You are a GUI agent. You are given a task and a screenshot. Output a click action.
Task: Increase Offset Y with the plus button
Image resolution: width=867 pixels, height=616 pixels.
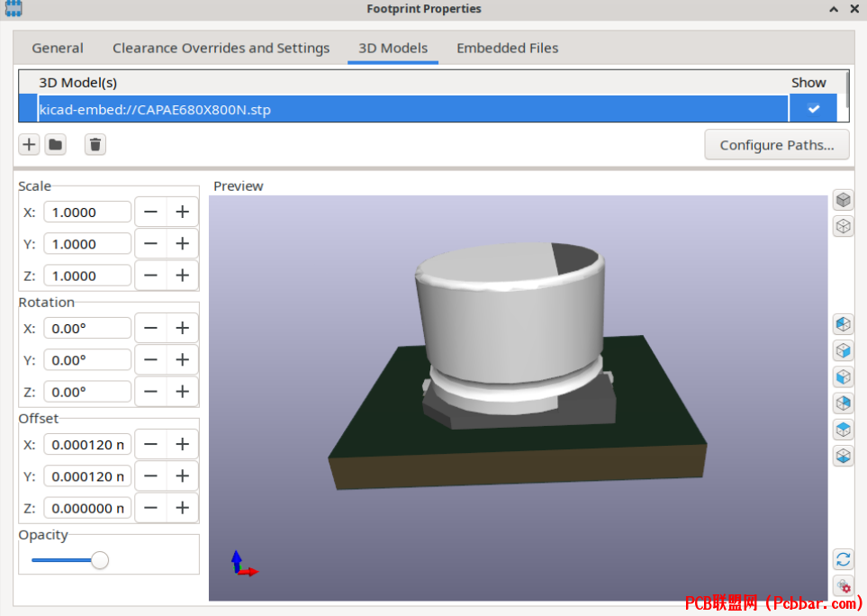pyautogui.click(x=183, y=476)
